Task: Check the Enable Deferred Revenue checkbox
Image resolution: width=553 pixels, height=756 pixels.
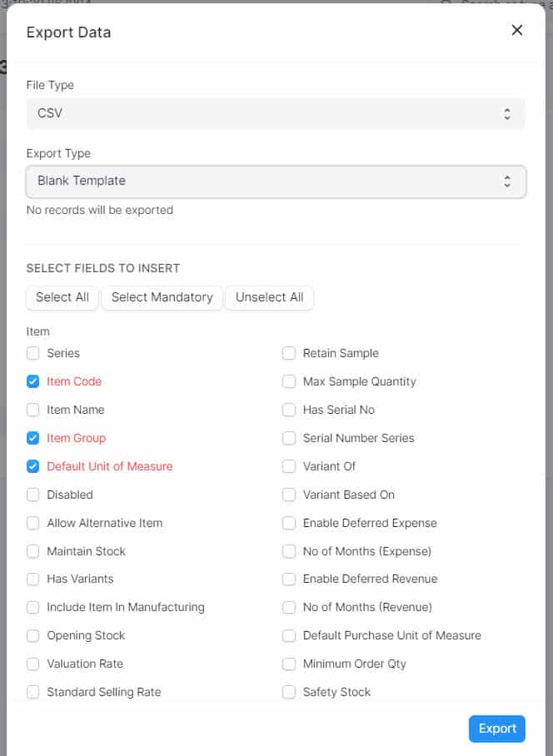Action: (x=289, y=579)
